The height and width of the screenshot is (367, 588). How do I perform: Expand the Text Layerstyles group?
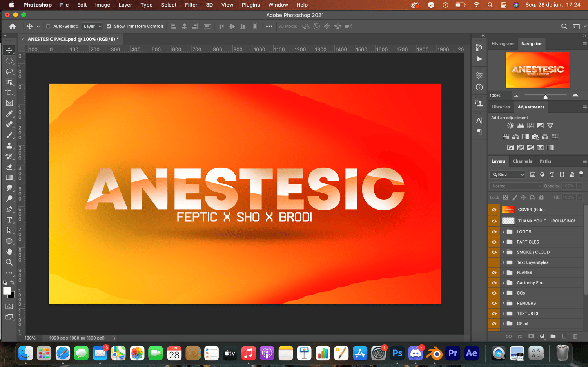point(503,262)
